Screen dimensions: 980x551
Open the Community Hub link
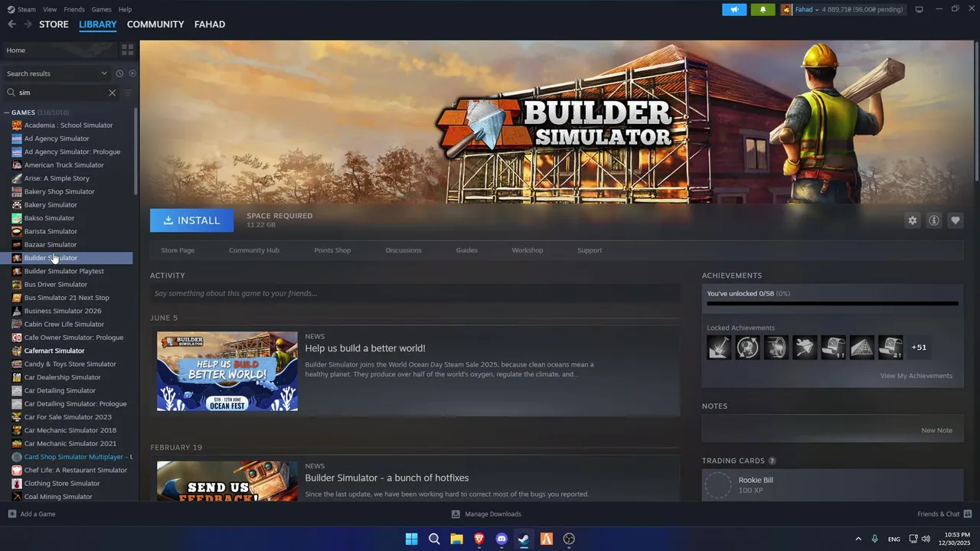tap(254, 250)
